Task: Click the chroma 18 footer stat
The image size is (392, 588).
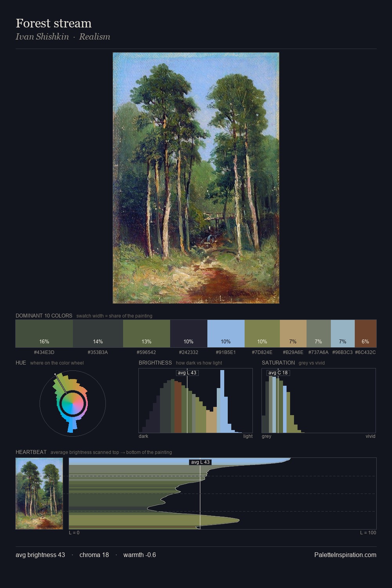Action: point(94,555)
